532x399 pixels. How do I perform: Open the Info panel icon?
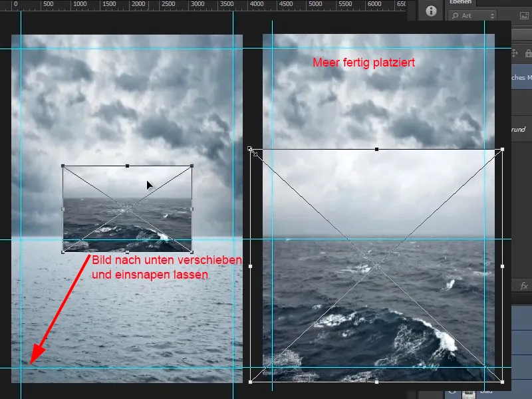click(431, 11)
